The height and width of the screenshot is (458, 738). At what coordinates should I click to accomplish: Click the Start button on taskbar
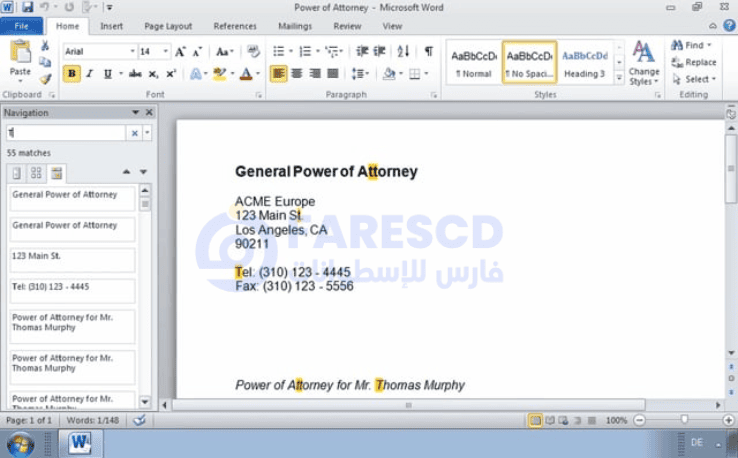[20, 444]
